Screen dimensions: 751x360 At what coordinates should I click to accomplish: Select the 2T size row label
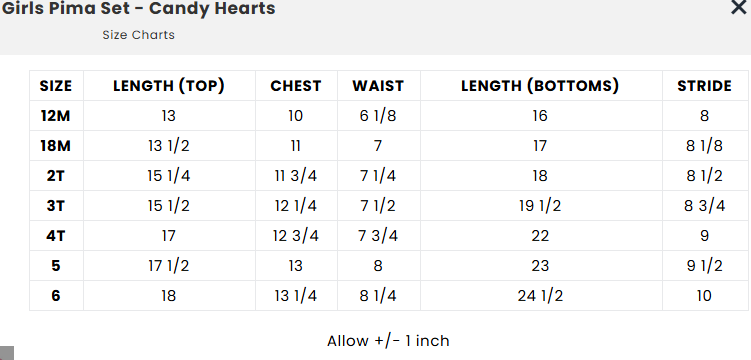click(56, 176)
